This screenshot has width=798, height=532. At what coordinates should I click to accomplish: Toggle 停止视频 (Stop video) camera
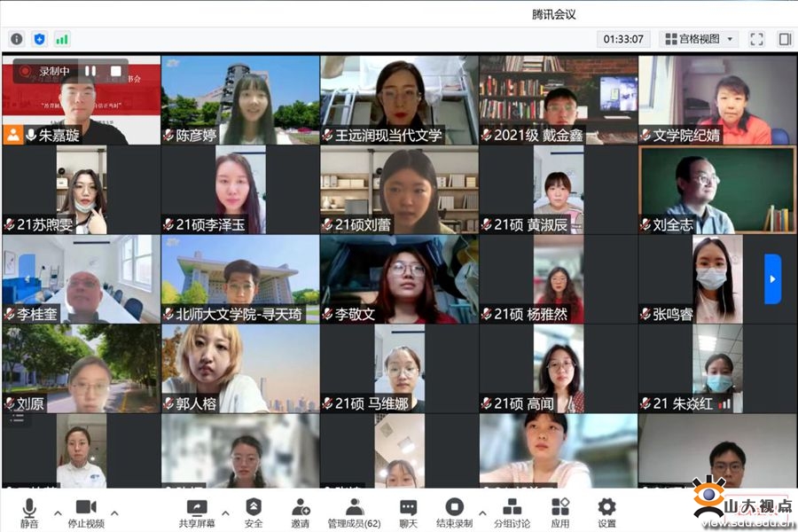pos(85,512)
